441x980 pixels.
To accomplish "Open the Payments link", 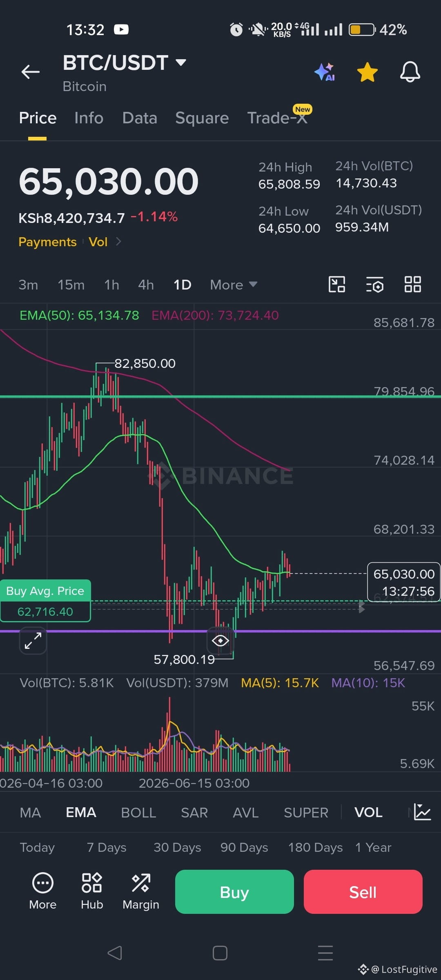I will pyautogui.click(x=47, y=242).
